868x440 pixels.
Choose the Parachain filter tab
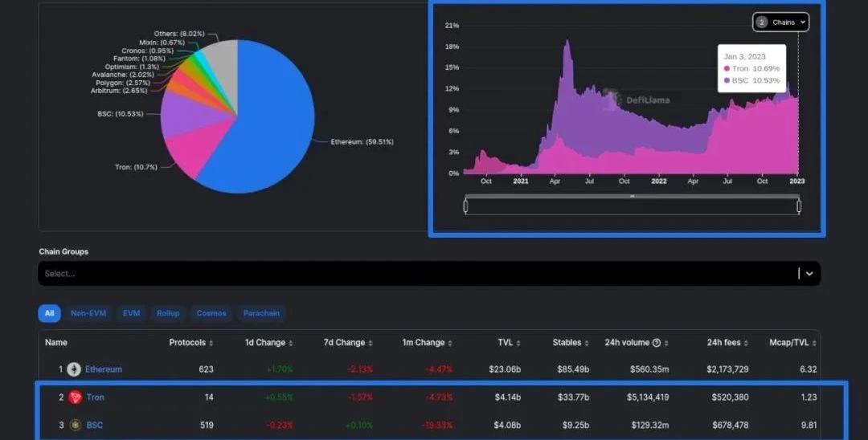point(261,313)
